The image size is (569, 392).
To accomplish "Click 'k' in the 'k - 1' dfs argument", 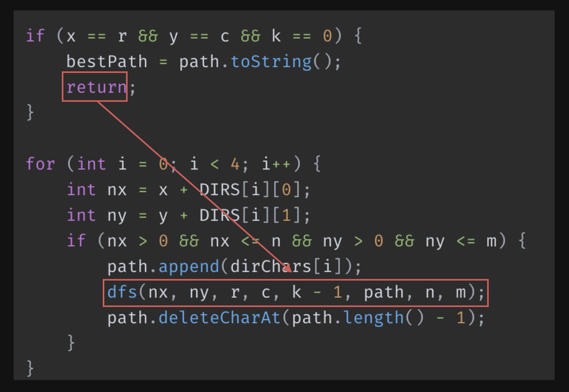I will (x=297, y=292).
